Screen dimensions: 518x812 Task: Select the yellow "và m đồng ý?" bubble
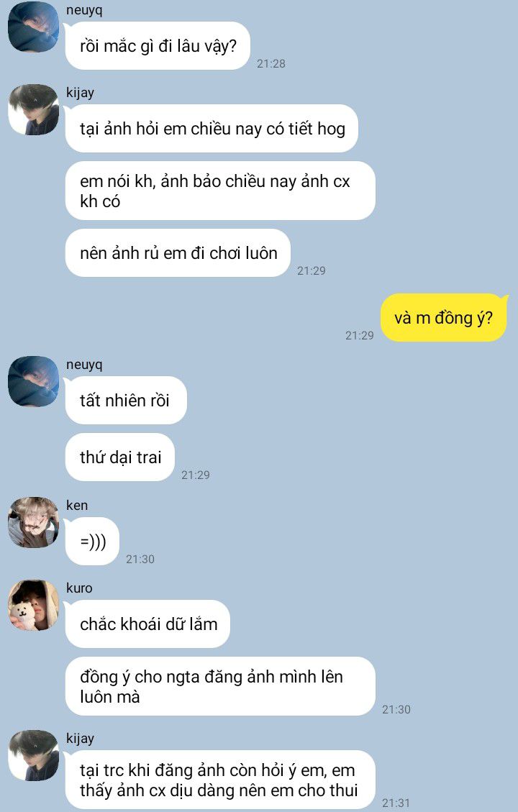tap(444, 317)
